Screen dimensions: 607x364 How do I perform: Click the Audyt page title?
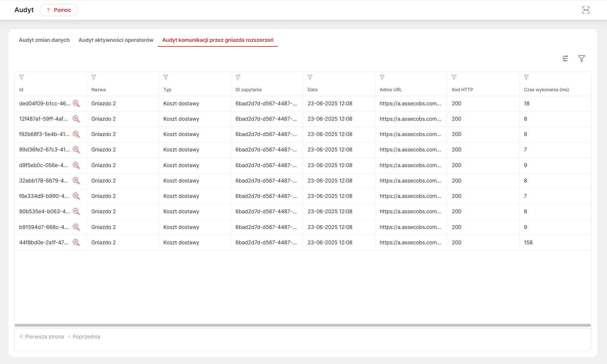[24, 10]
